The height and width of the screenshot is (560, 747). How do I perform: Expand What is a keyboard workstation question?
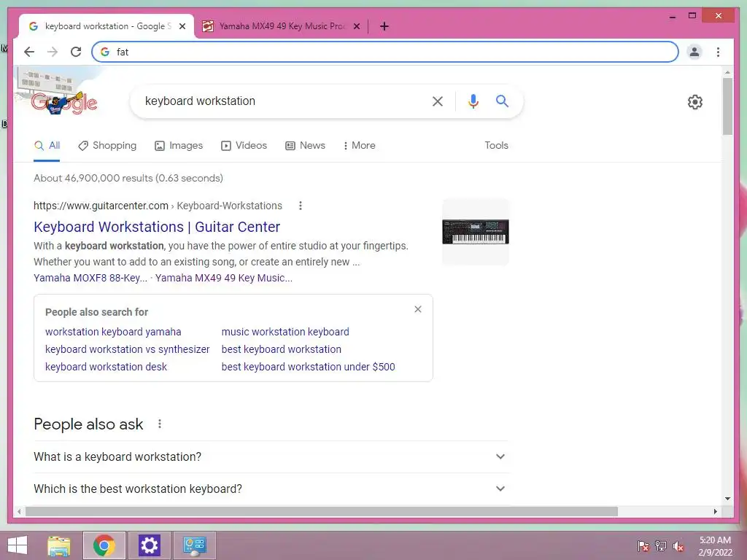point(271,456)
